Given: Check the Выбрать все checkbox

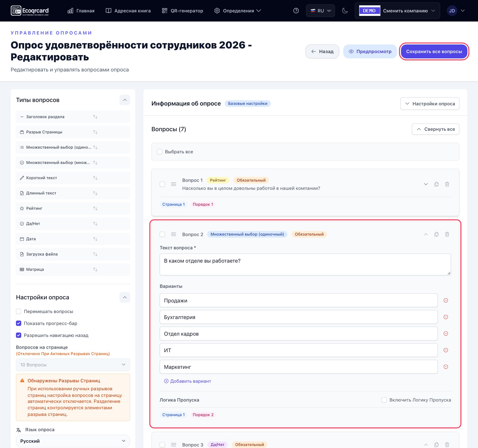Looking at the screenshot, I should click(x=160, y=152).
